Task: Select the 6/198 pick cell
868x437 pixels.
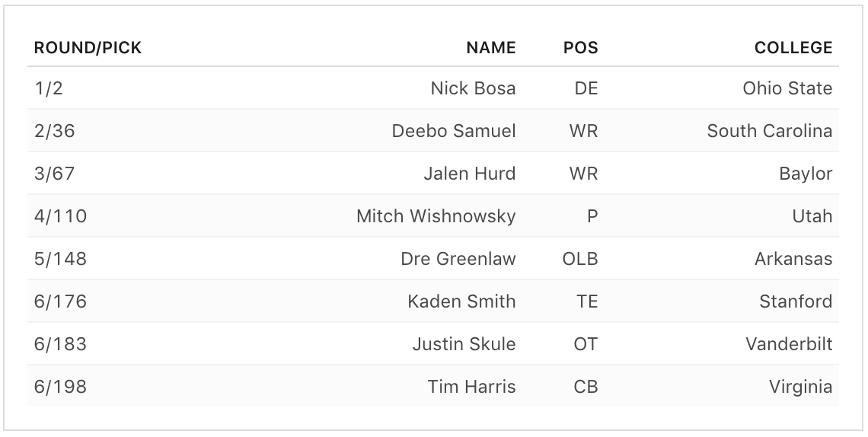Action: 60,387
